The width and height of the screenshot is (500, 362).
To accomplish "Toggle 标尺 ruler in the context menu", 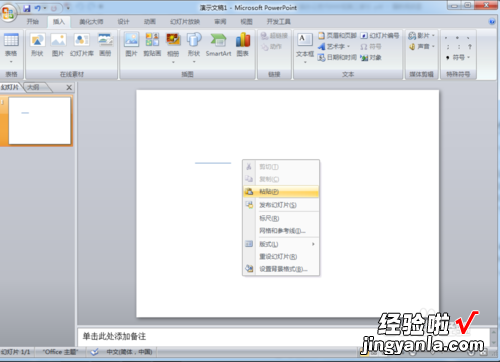I will (281, 218).
